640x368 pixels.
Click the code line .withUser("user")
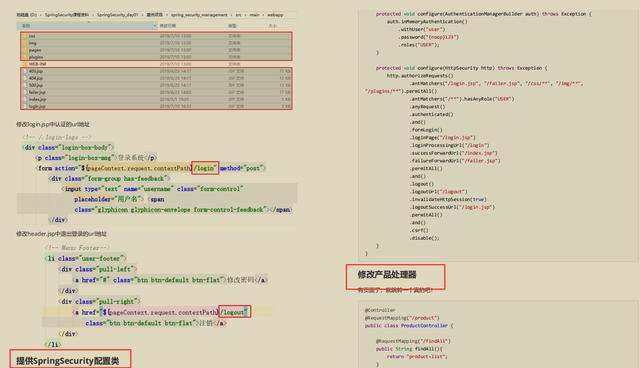click(422, 29)
